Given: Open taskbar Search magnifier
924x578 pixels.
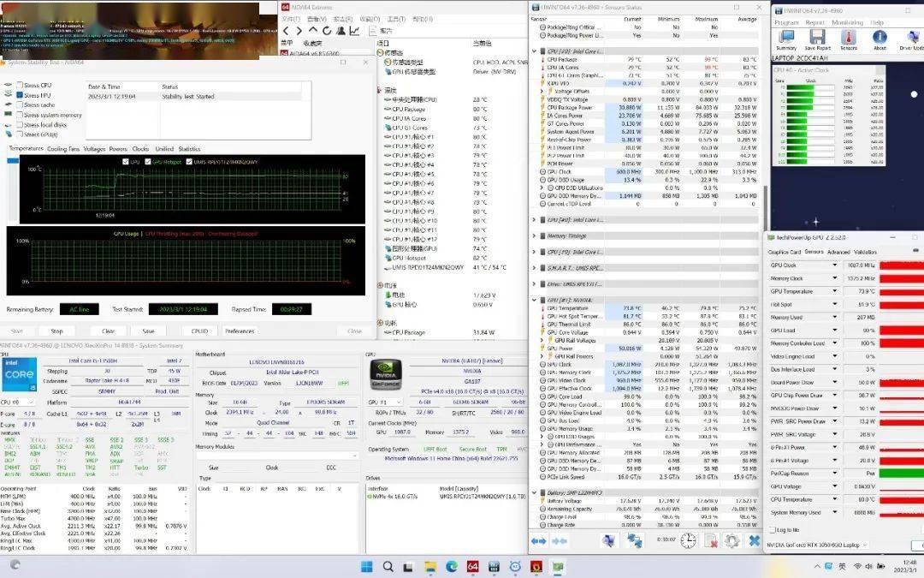Looking at the screenshot, I should (388, 567).
